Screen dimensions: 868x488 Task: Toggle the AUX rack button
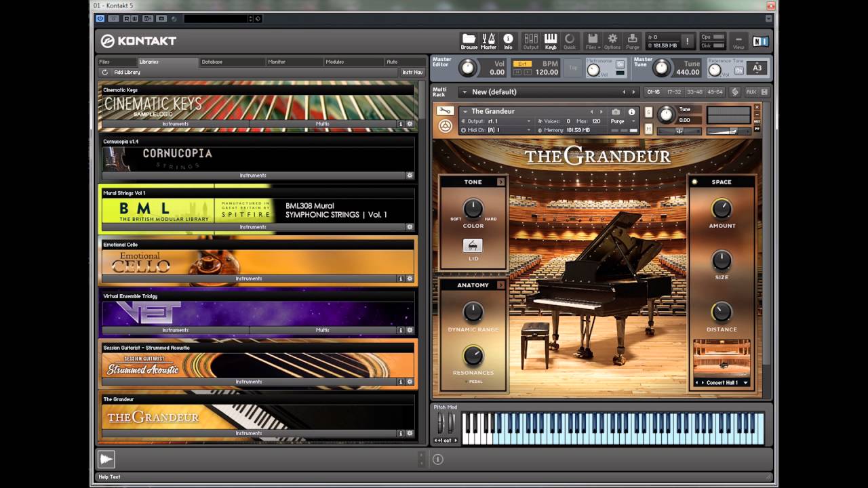(751, 92)
